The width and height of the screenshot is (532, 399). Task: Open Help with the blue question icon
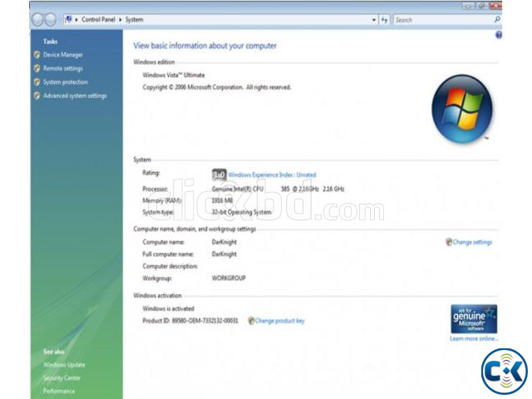499,35
